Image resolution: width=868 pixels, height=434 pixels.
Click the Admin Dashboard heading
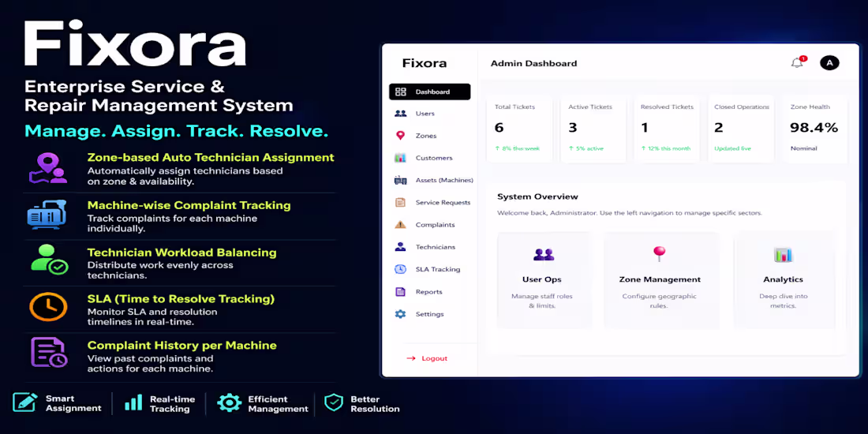tap(533, 64)
